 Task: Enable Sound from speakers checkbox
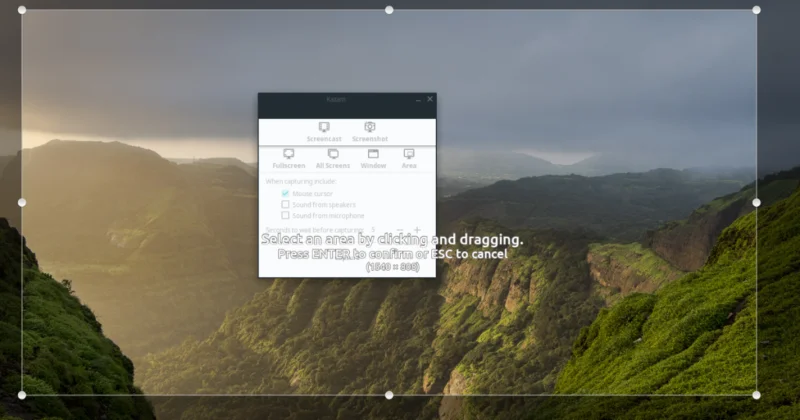285,204
